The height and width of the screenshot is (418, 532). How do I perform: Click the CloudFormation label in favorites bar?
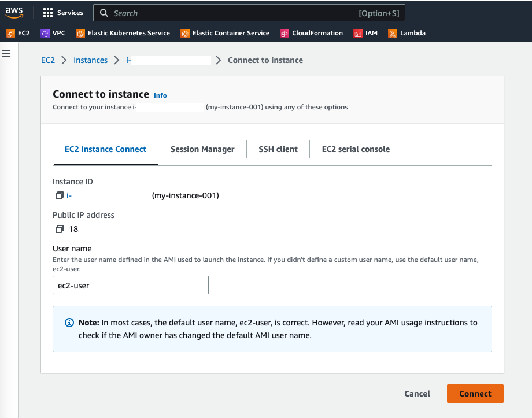(x=317, y=33)
